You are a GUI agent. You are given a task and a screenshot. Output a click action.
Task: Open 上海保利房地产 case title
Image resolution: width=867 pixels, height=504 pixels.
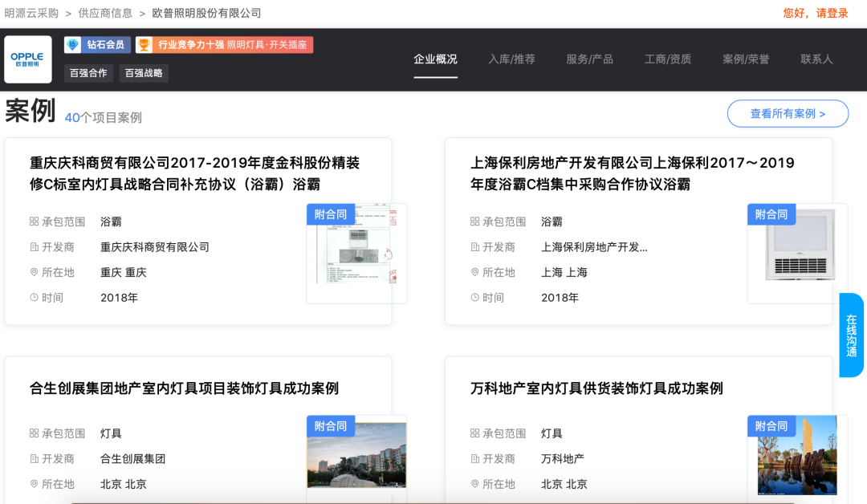632,173
